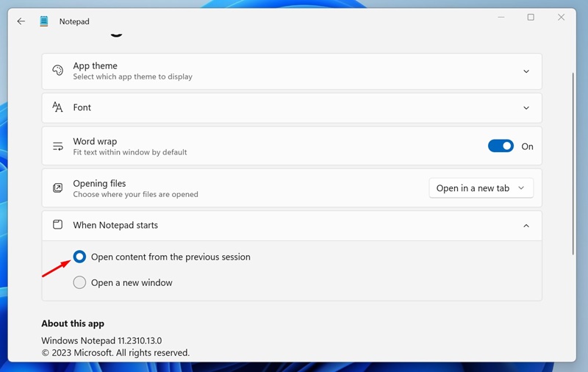Maximize the Notepad window
Viewport: 588px width, 372px height.
click(x=531, y=17)
